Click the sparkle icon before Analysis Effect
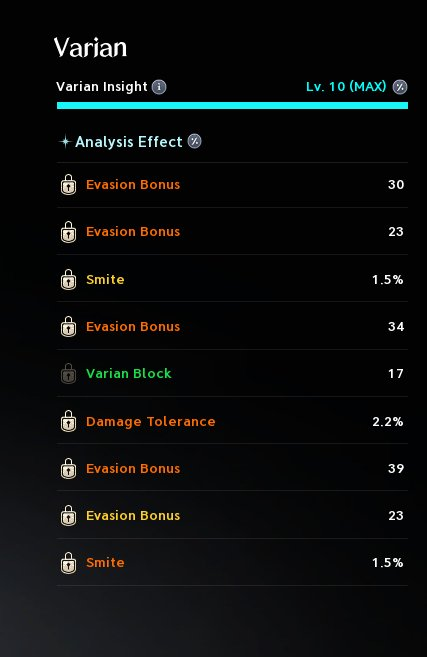 pos(65,142)
